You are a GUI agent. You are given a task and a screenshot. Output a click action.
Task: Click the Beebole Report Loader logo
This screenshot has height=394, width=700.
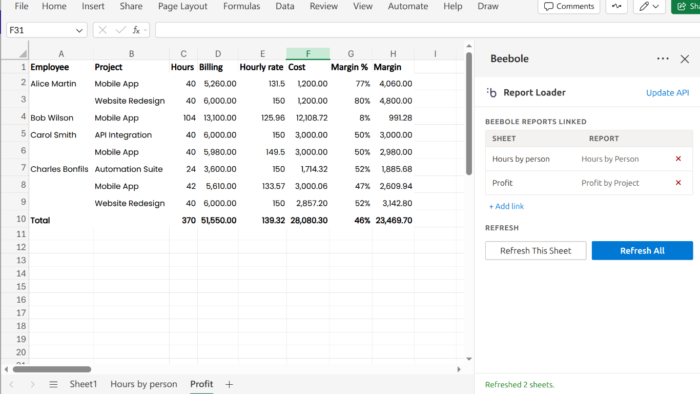tap(492, 92)
